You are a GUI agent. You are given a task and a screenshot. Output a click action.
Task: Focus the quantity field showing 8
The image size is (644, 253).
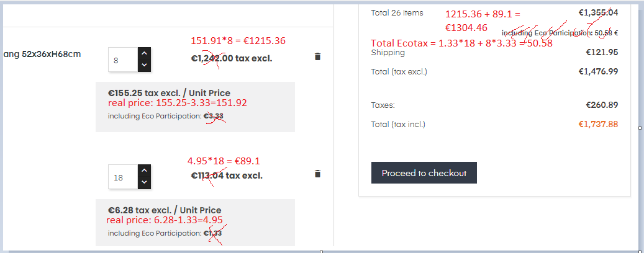pyautogui.click(x=122, y=60)
